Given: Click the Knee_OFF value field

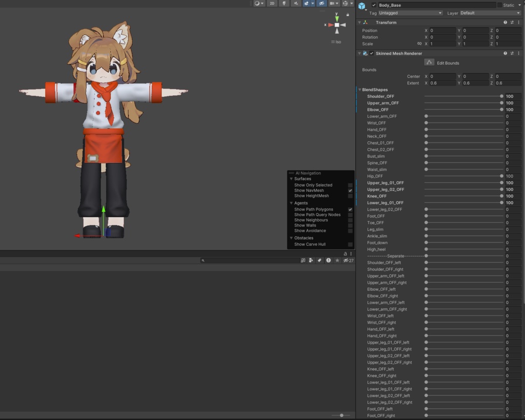Looking at the screenshot, I should tap(513, 196).
